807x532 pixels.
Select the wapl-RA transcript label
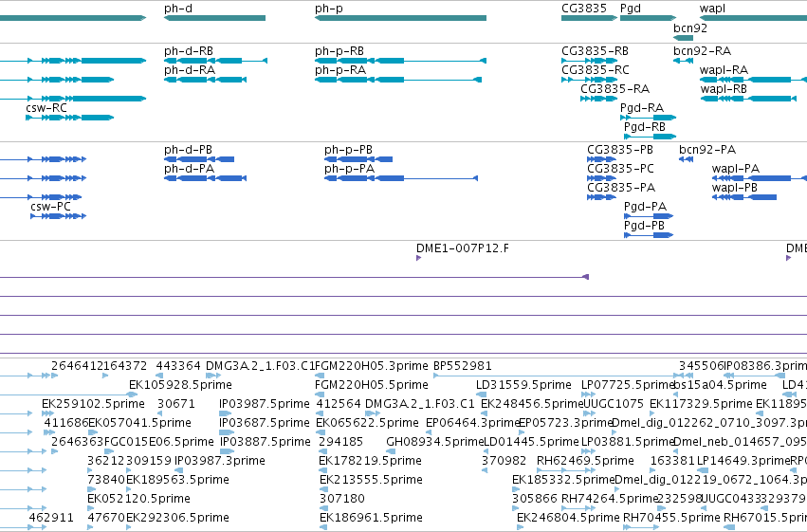(724, 70)
